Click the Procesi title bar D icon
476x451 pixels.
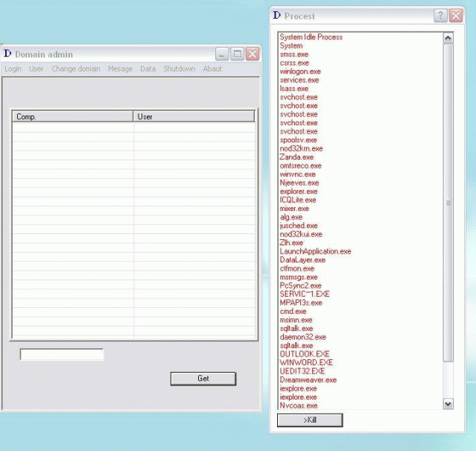coord(276,15)
